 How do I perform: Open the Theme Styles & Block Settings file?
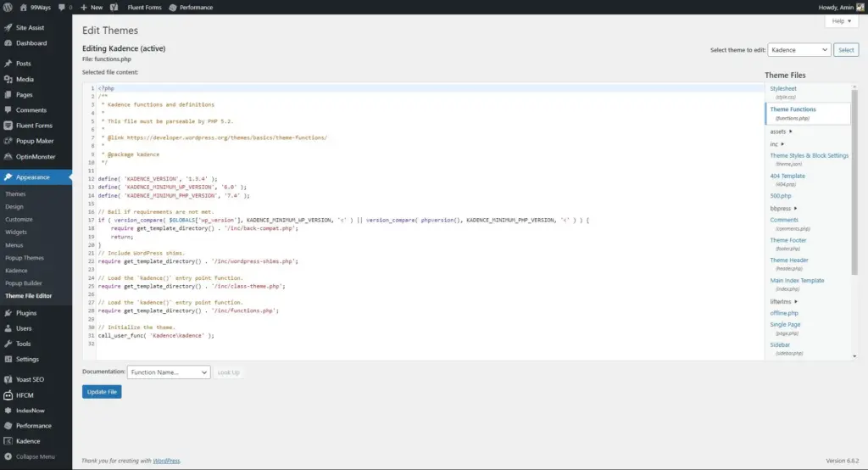[x=809, y=156]
